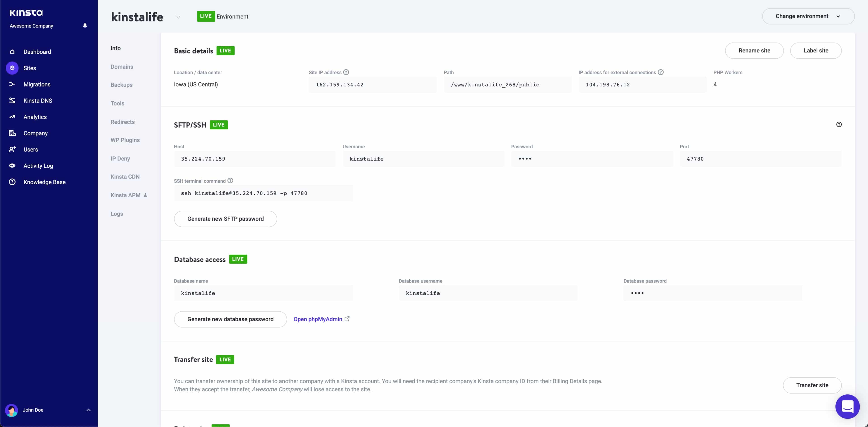This screenshot has width=868, height=427.
Task: Open the Backups tab
Action: tap(121, 85)
